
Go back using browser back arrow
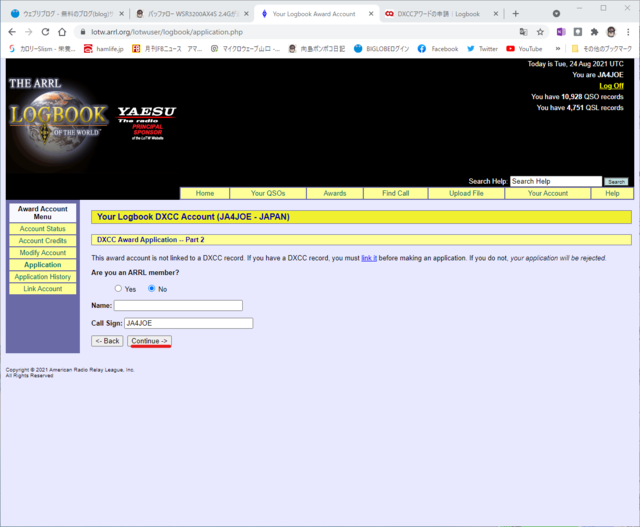[12, 32]
